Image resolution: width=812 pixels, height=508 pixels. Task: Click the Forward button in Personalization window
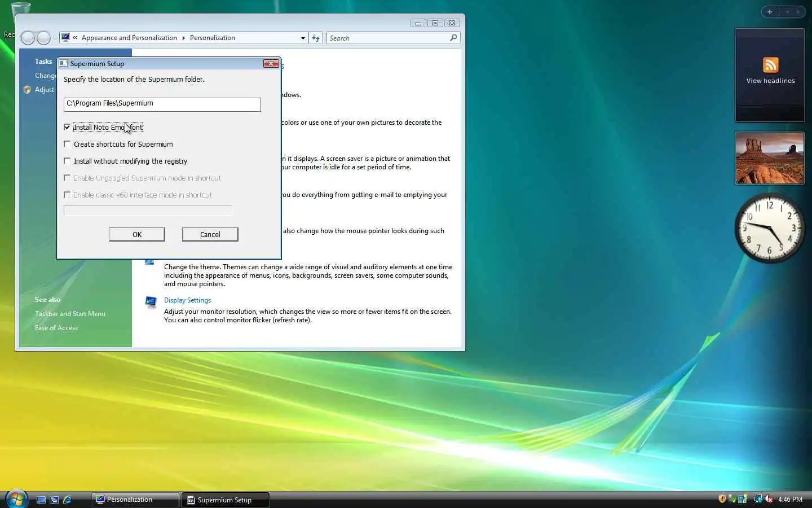(43, 38)
